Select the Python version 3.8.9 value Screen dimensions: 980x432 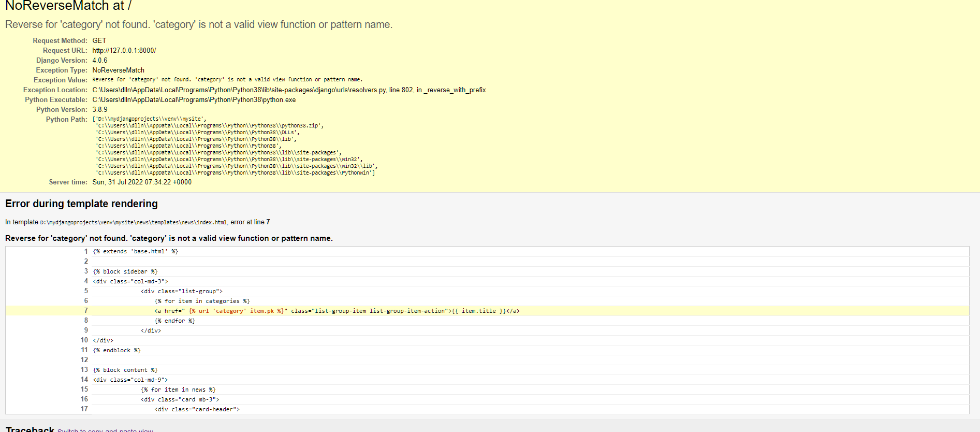[x=100, y=109]
